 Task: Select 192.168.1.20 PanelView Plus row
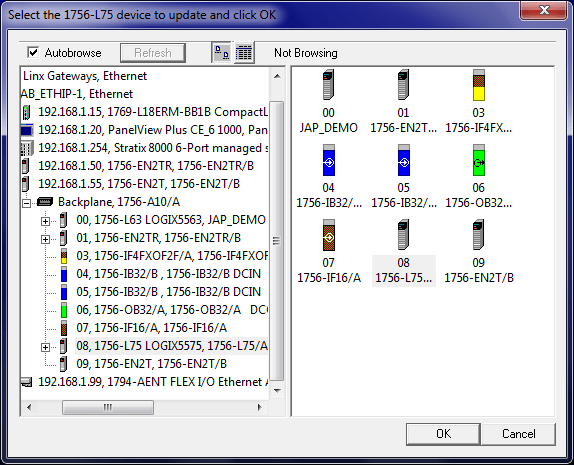(x=153, y=130)
